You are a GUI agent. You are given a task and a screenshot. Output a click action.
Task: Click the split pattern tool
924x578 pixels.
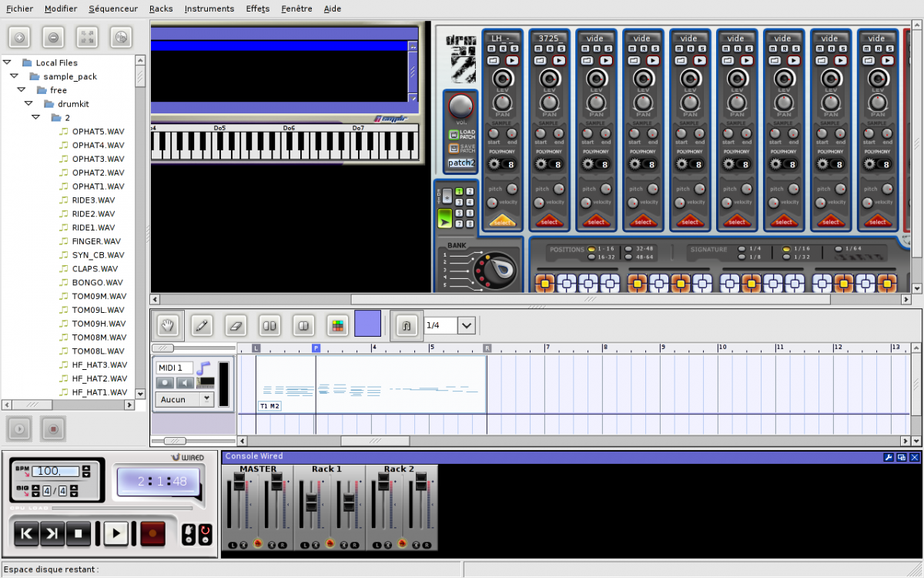coord(269,326)
